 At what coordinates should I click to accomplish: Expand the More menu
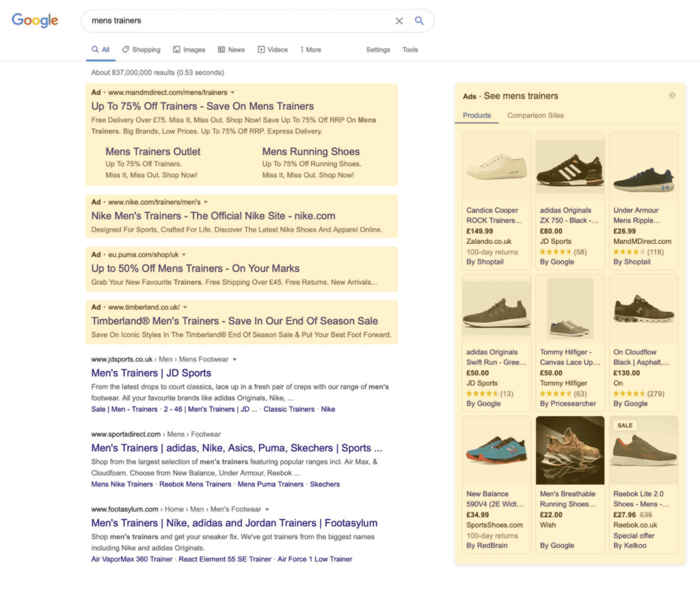click(311, 49)
